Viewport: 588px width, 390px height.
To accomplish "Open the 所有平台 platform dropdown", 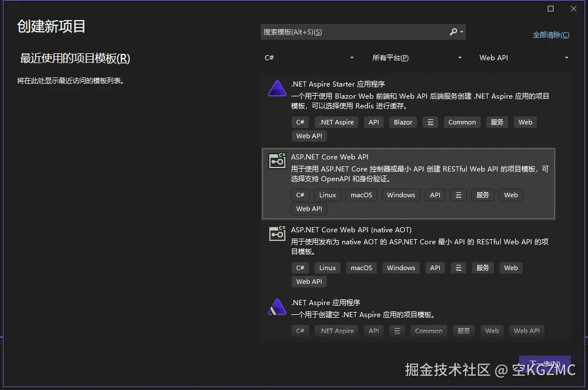I will (x=459, y=57).
